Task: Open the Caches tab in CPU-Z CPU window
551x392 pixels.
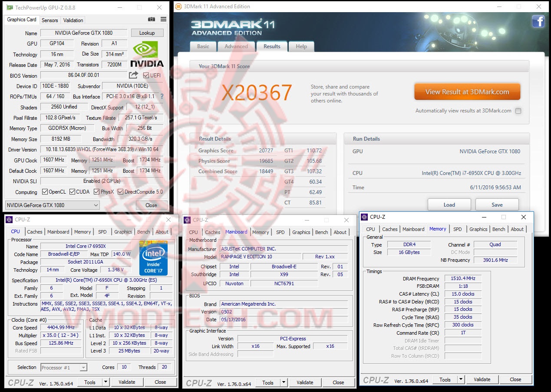Action: click(x=35, y=232)
